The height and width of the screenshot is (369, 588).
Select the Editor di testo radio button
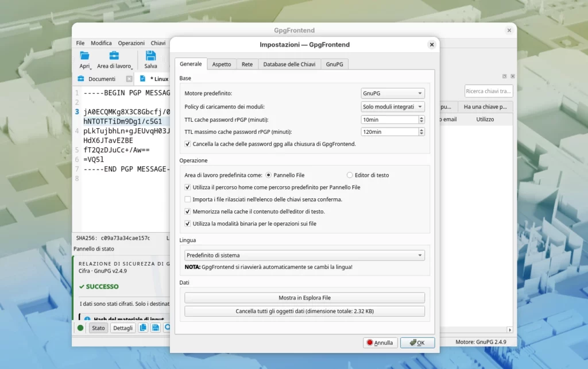pyautogui.click(x=350, y=175)
